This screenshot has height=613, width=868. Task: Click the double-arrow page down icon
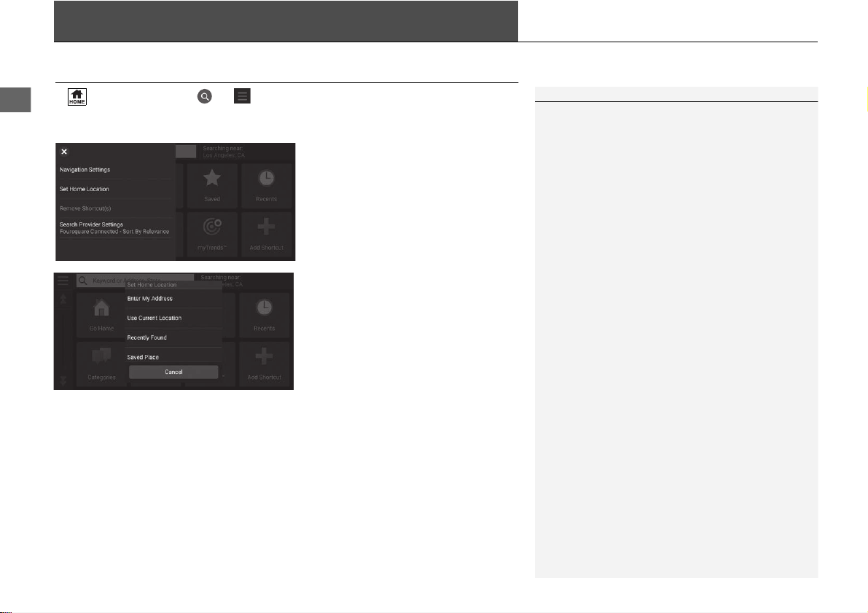coord(63,380)
